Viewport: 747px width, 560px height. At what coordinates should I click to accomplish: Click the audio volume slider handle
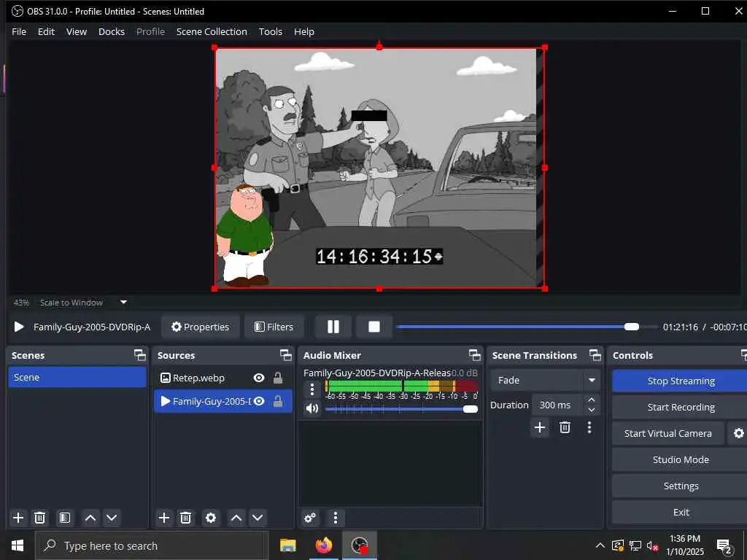pyautogui.click(x=471, y=409)
